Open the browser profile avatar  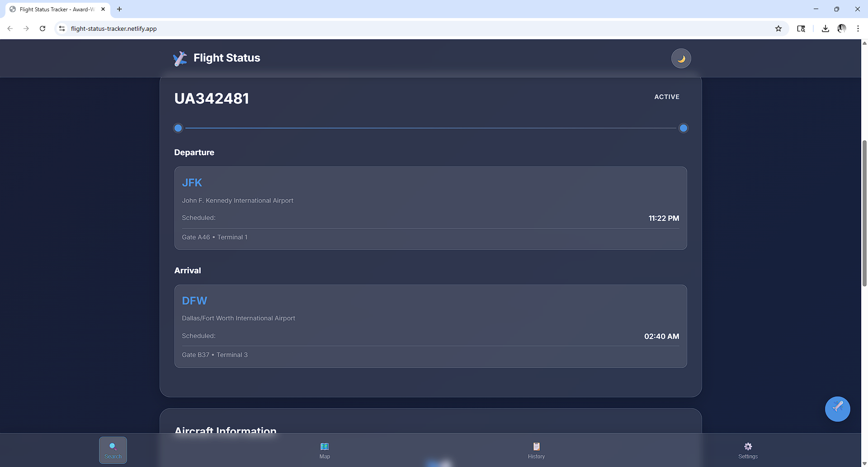841,29
